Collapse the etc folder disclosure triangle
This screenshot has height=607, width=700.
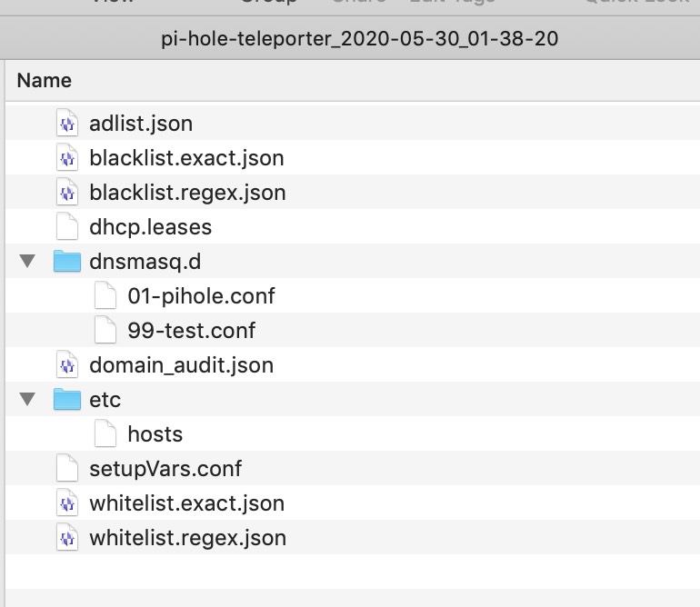tap(27, 399)
